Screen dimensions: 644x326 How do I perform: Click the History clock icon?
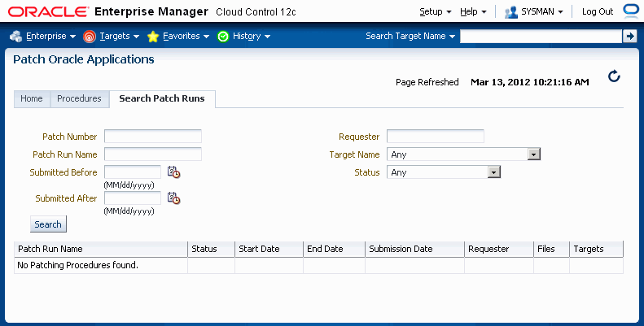(223, 37)
